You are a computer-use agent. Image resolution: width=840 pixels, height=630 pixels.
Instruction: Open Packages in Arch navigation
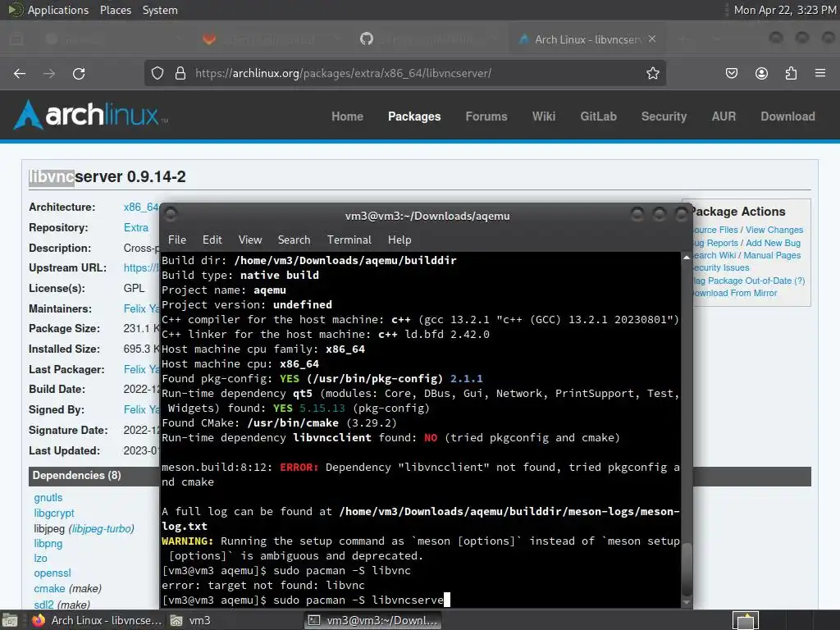click(414, 116)
